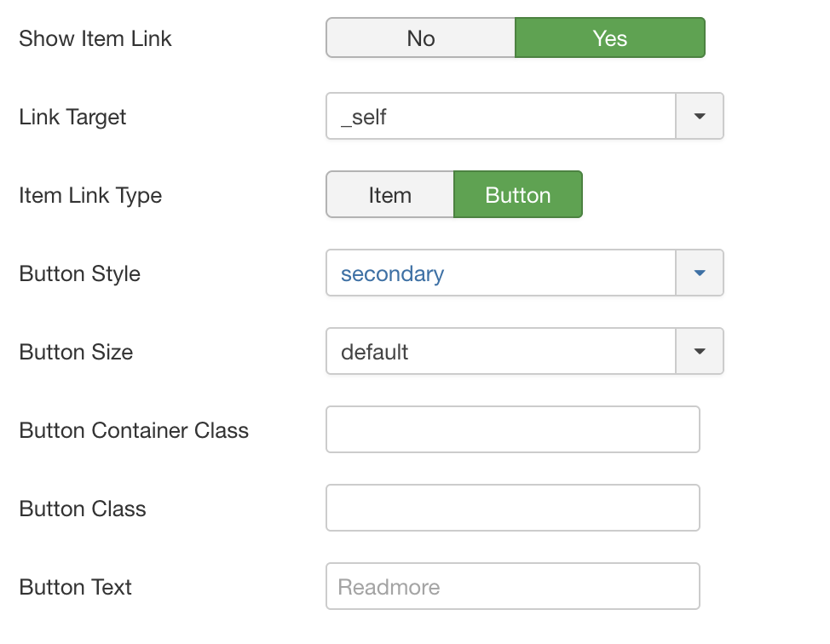Click the Link Target label
Viewport: 830px width, 644px height.
(72, 117)
